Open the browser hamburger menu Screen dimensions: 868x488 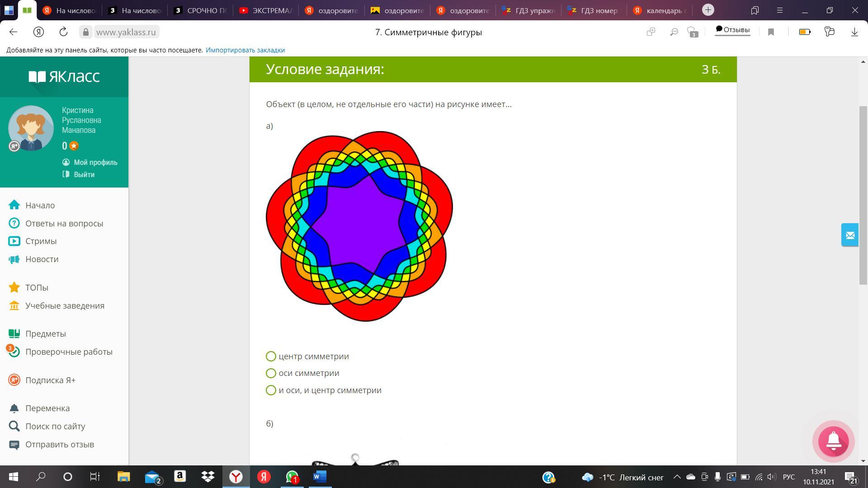coord(779,10)
